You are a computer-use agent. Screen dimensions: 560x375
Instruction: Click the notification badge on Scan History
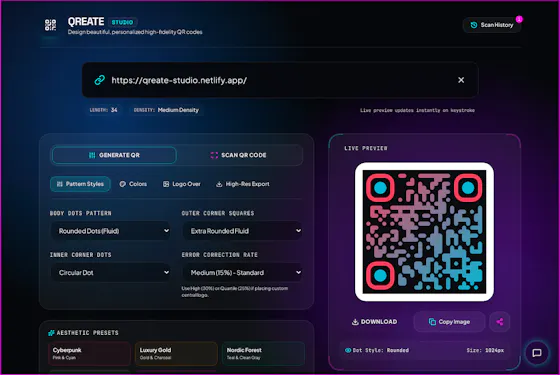pos(519,19)
